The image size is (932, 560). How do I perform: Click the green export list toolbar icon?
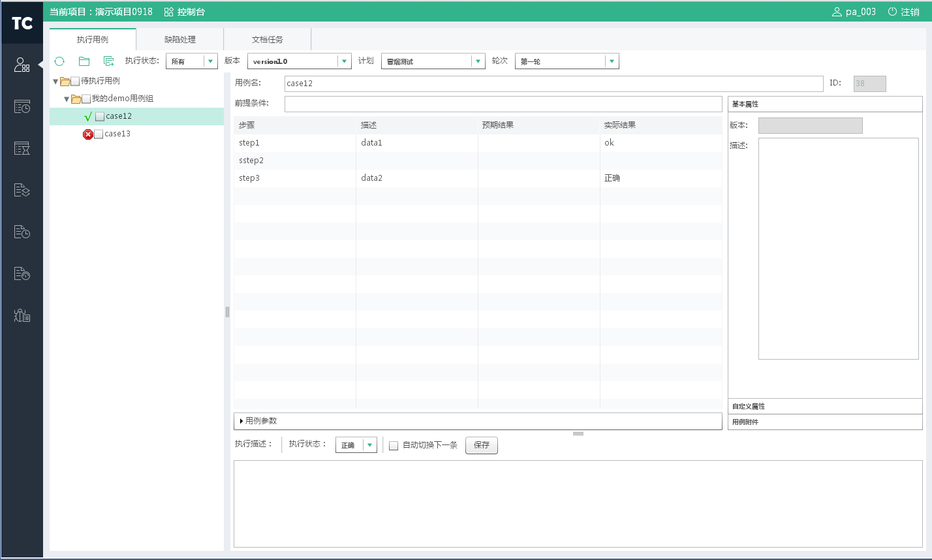[109, 61]
